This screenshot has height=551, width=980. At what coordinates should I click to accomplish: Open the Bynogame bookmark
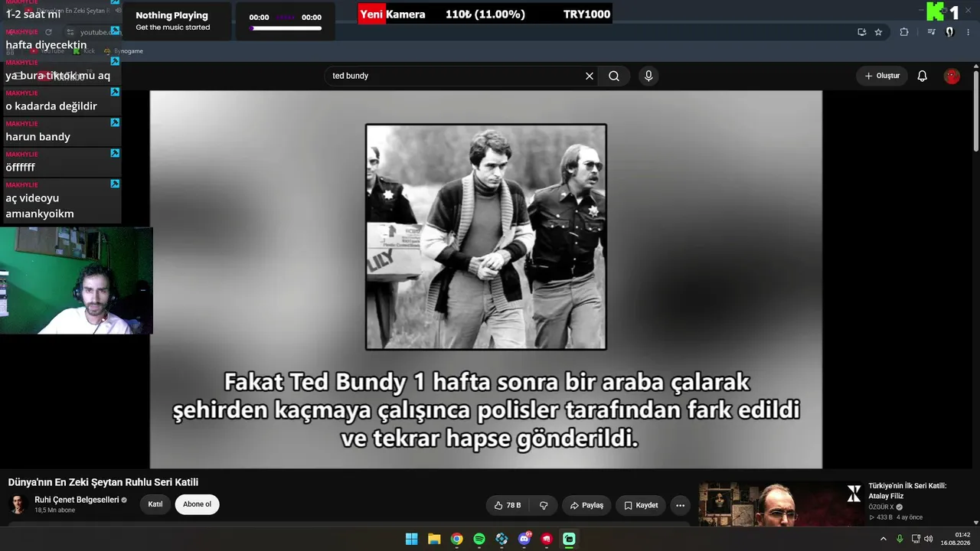pyautogui.click(x=122, y=51)
